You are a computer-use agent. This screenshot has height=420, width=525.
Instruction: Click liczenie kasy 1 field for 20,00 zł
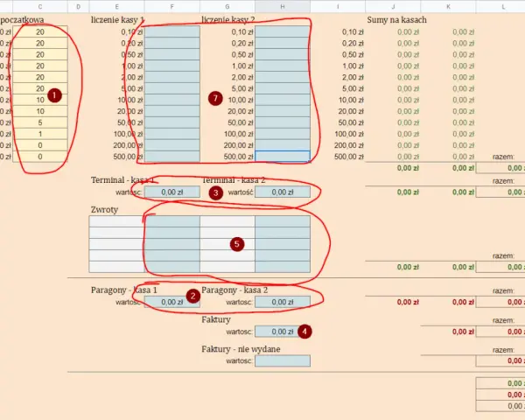coord(172,111)
